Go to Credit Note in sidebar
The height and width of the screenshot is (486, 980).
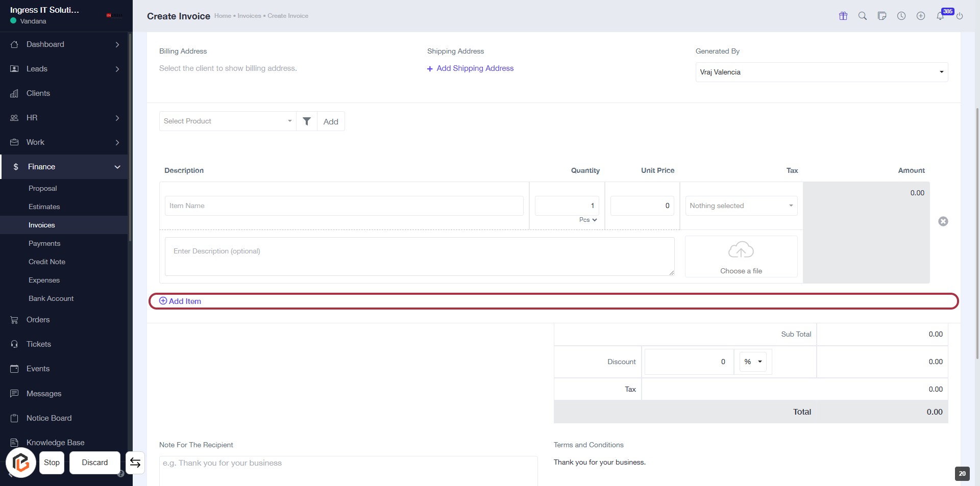click(47, 262)
